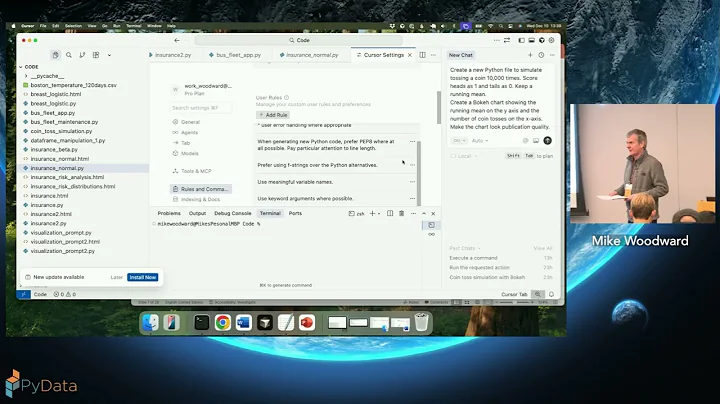Viewport: 720px width, 404px height.
Task: Open chat panel more options ellipsis
Action: pyautogui.click(x=552, y=55)
